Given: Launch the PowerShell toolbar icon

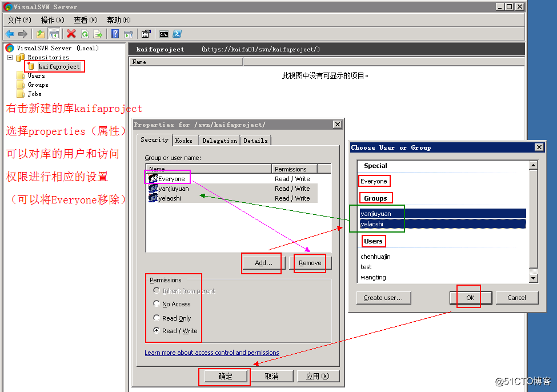Looking at the screenshot, I should point(177,34).
